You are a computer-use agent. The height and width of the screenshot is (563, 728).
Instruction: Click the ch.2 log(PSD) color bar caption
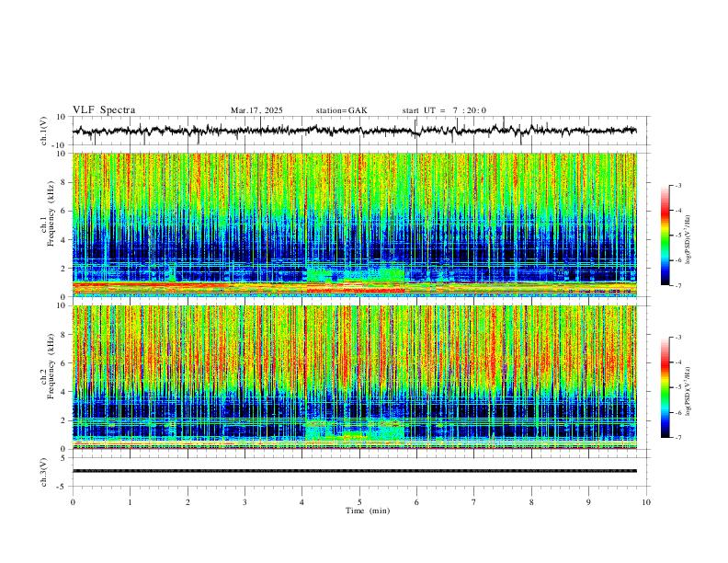tap(688, 391)
